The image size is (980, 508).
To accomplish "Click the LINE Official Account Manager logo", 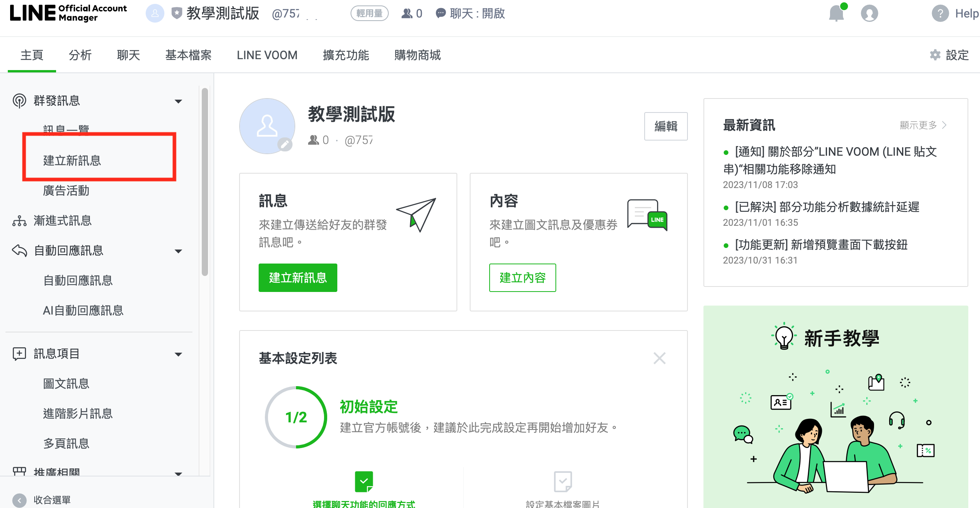I will point(69,13).
